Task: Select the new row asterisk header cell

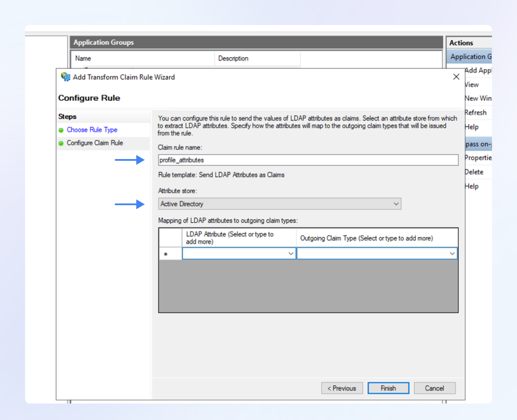Action: pos(170,254)
